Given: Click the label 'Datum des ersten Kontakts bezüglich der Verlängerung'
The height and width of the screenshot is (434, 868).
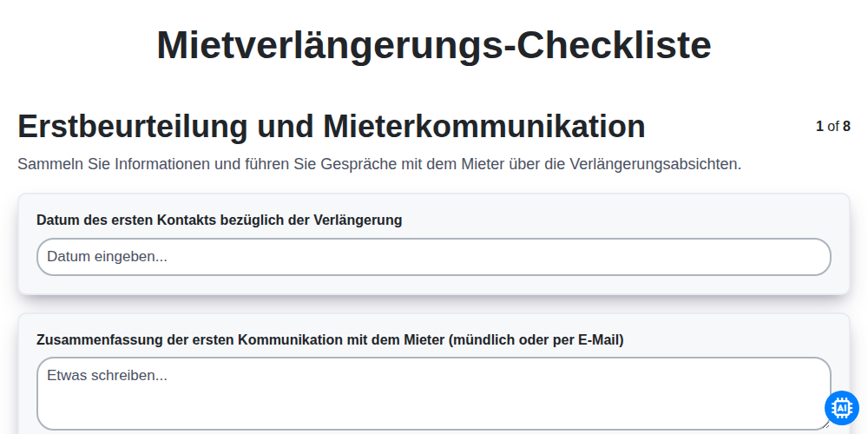Looking at the screenshot, I should coord(220,220).
